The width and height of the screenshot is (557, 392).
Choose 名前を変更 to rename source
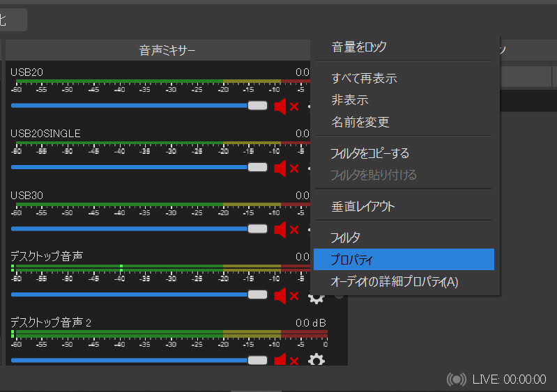click(x=404, y=122)
